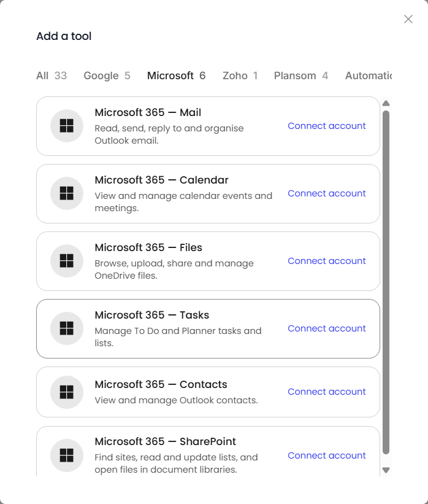
Task: Connect account for Microsoft 365 Mail
Action: tap(327, 126)
